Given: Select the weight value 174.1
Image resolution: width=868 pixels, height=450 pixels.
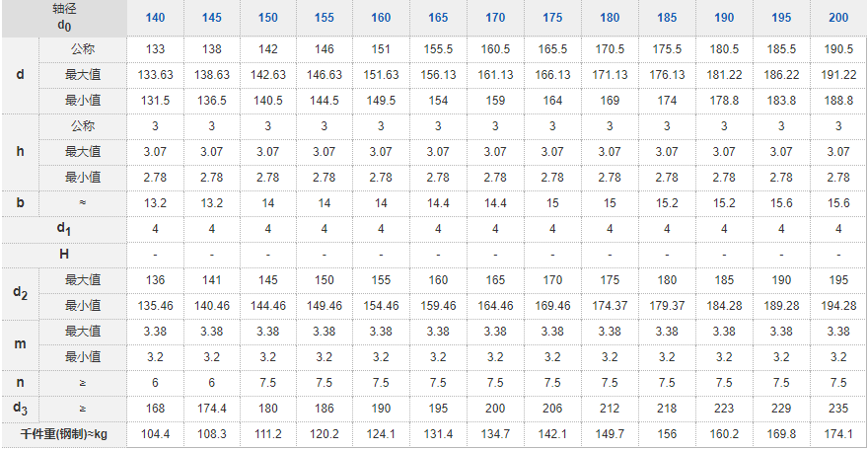Looking at the screenshot, I should click(838, 434).
